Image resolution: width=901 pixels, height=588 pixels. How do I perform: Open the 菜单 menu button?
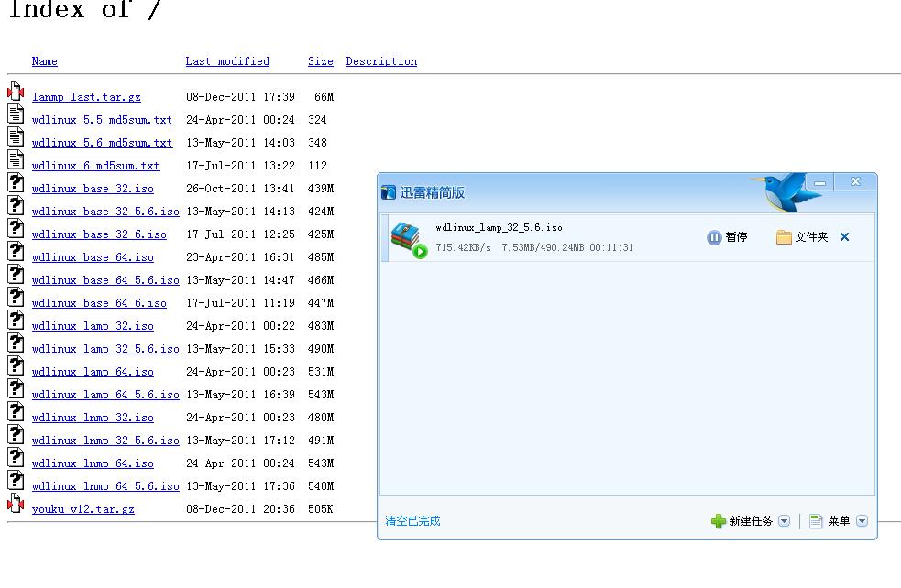coord(830,521)
